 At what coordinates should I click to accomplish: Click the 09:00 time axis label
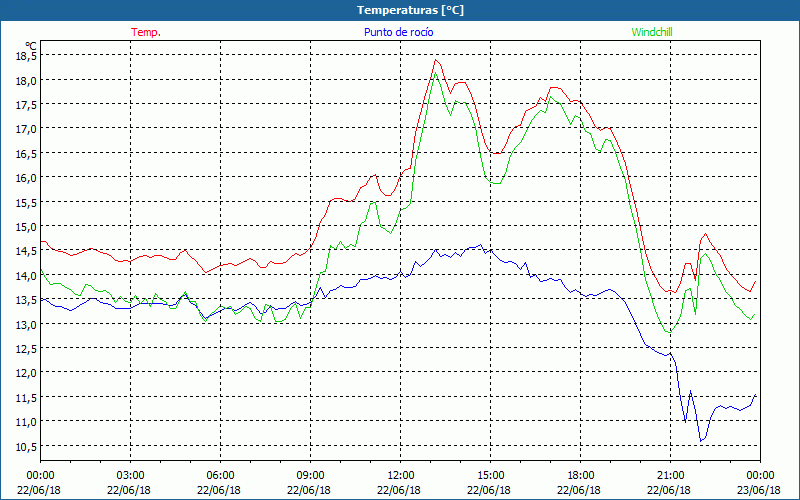click(x=310, y=476)
